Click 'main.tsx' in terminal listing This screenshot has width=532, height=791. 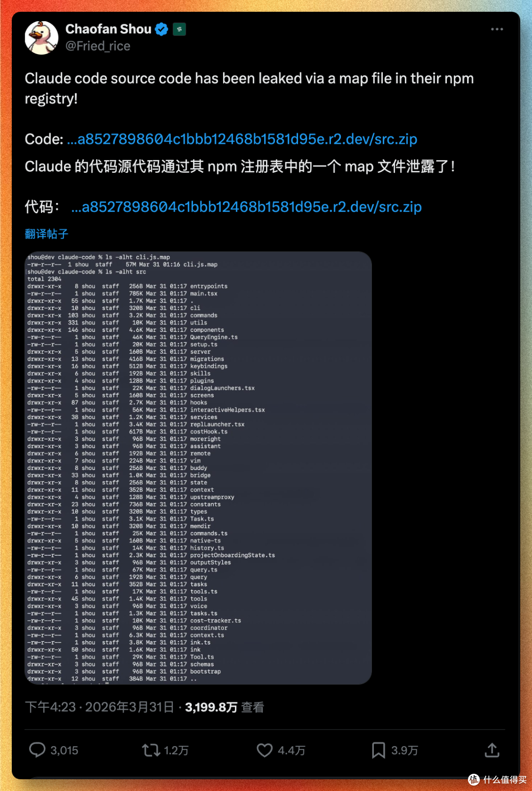(x=203, y=294)
